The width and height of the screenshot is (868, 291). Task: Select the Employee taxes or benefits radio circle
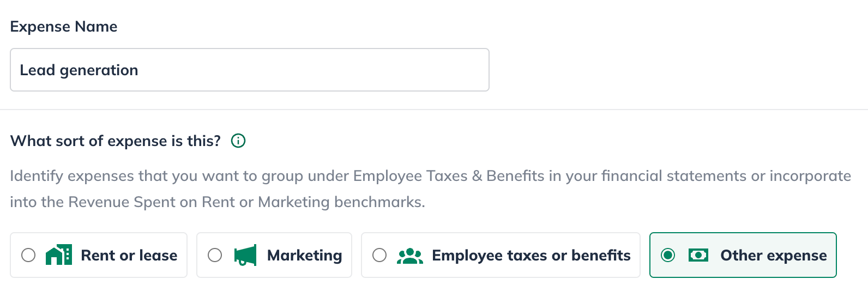[x=379, y=255]
